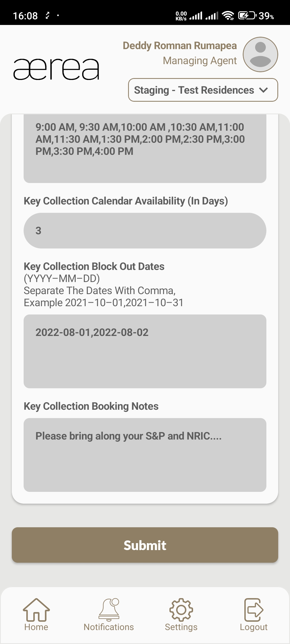Image resolution: width=290 pixels, height=644 pixels.
Task: Tap the Logout icon
Action: [253, 610]
